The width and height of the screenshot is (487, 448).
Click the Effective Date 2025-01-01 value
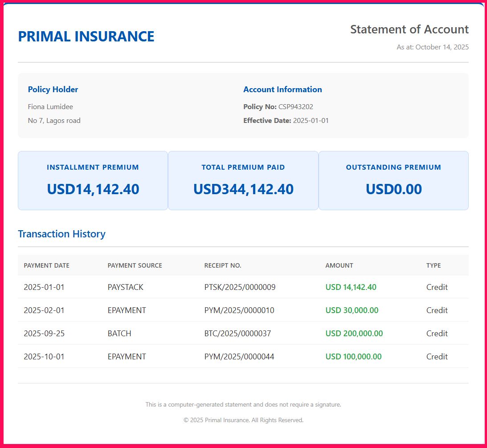[x=311, y=121]
